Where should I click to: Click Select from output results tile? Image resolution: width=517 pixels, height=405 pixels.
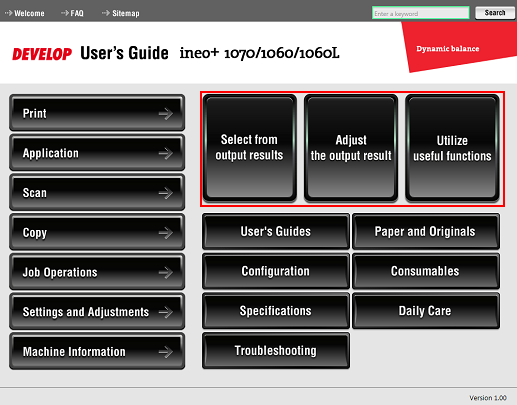tap(249, 148)
